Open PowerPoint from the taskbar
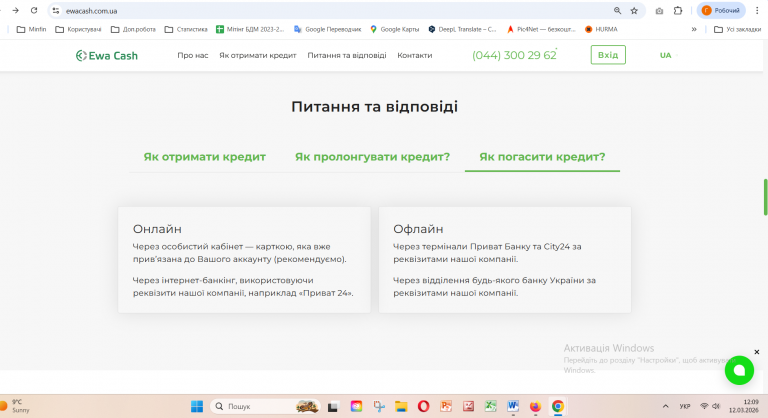This screenshot has height=418, width=768. click(446, 406)
